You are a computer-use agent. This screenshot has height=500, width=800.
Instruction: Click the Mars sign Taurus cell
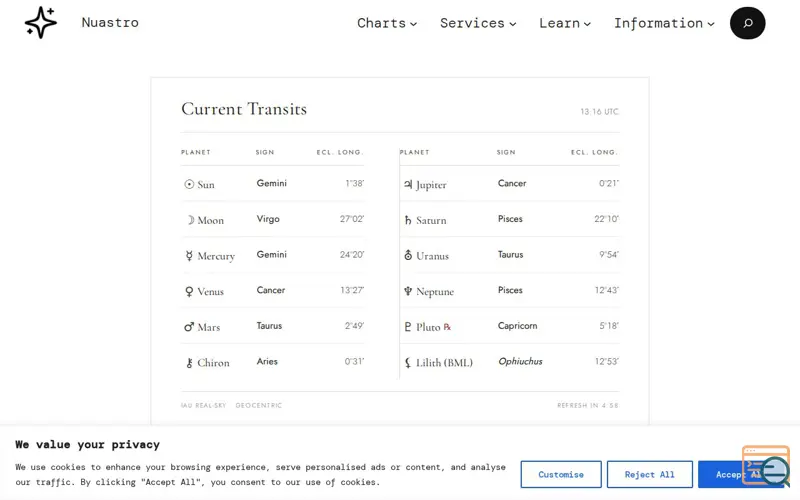[x=269, y=326]
